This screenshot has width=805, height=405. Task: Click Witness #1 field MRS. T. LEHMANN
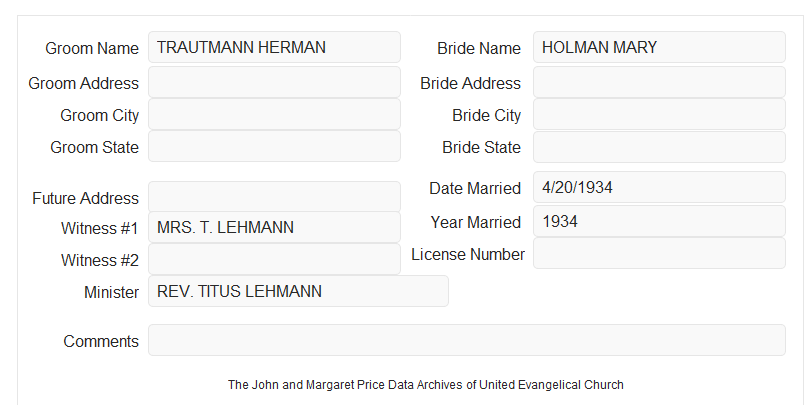(x=274, y=227)
